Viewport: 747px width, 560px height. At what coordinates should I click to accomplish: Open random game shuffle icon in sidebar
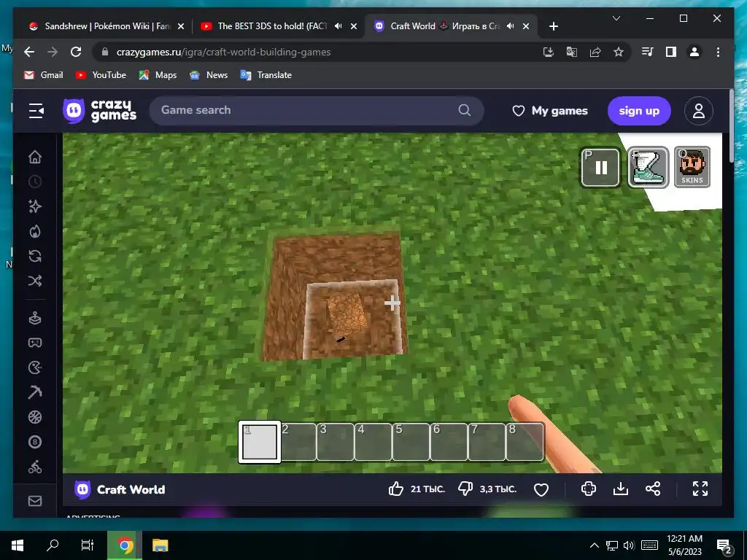[35, 281]
